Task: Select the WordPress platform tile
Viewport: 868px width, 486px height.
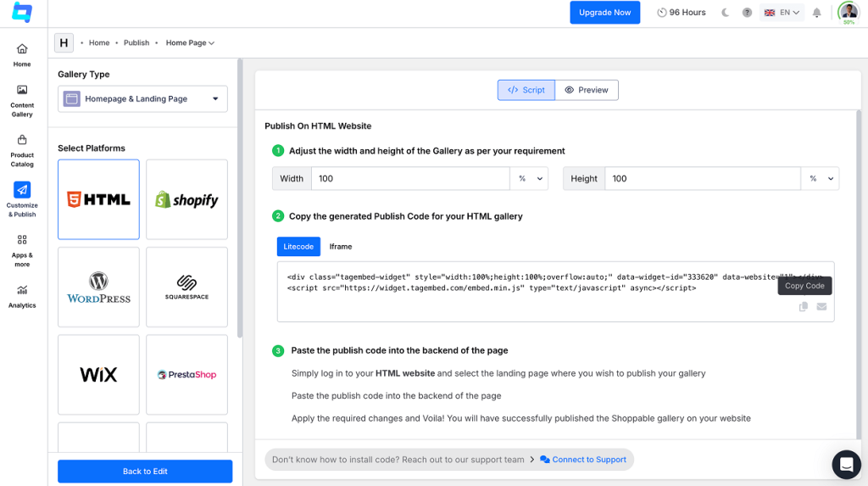Action: point(98,287)
